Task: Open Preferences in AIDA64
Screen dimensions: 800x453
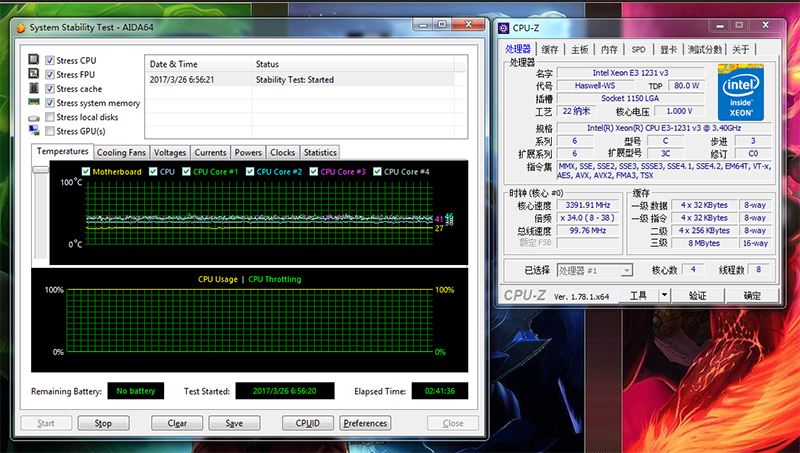Action: [365, 423]
